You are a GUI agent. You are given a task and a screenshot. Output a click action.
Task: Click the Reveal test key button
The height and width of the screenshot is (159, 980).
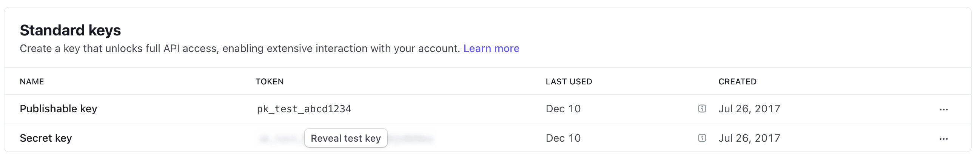[345, 138]
